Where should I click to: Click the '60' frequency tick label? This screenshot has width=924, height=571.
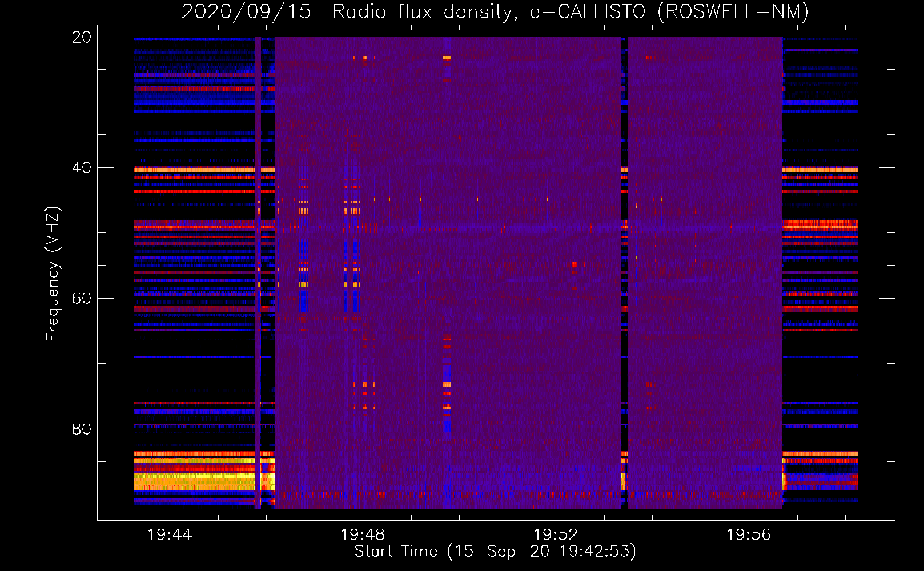pos(82,299)
